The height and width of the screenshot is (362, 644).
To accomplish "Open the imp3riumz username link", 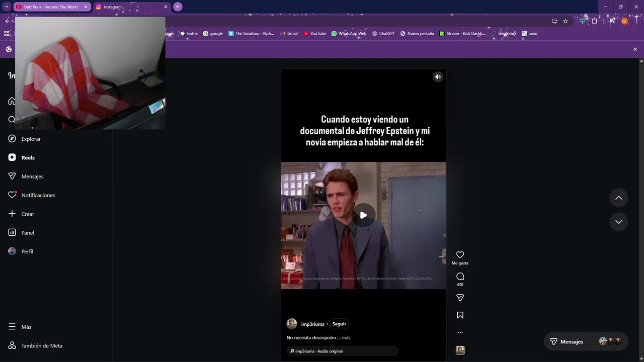I will pos(312,324).
